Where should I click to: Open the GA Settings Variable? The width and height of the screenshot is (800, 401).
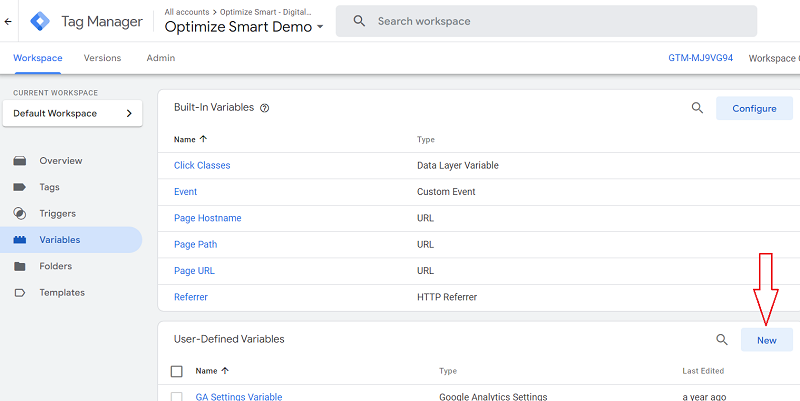[x=239, y=396]
